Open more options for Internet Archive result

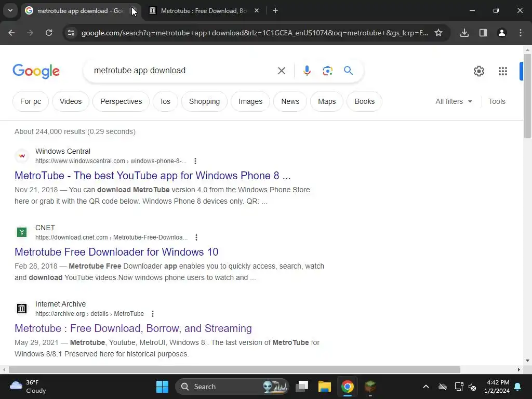[x=153, y=314]
